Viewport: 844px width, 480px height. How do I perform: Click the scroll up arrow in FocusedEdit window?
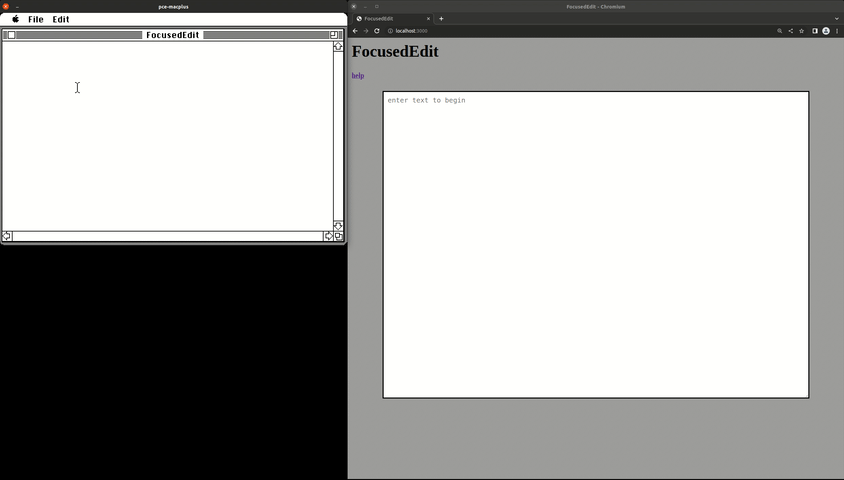(x=338, y=47)
